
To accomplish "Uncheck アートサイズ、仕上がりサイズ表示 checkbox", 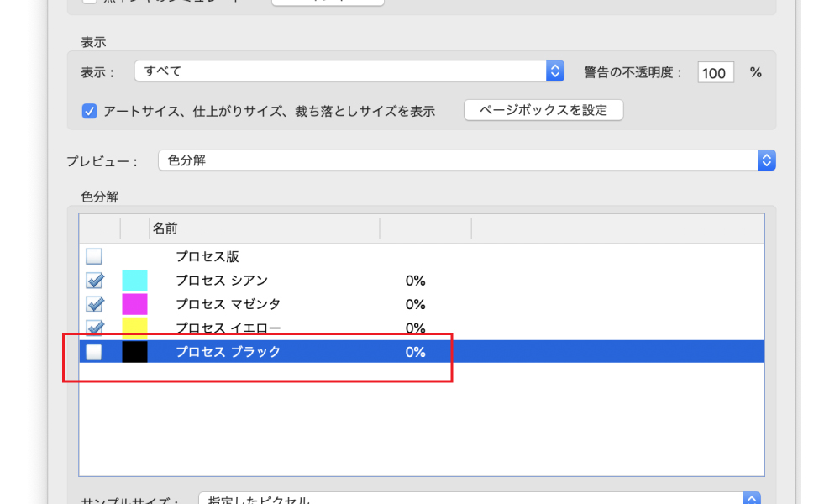I will tap(90, 111).
